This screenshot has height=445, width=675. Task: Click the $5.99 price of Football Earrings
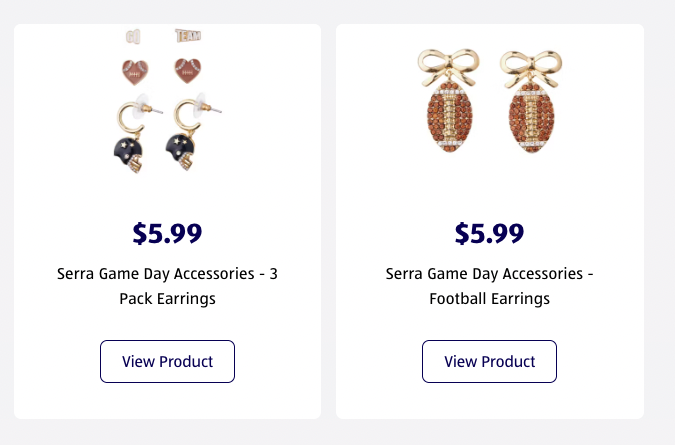(489, 233)
